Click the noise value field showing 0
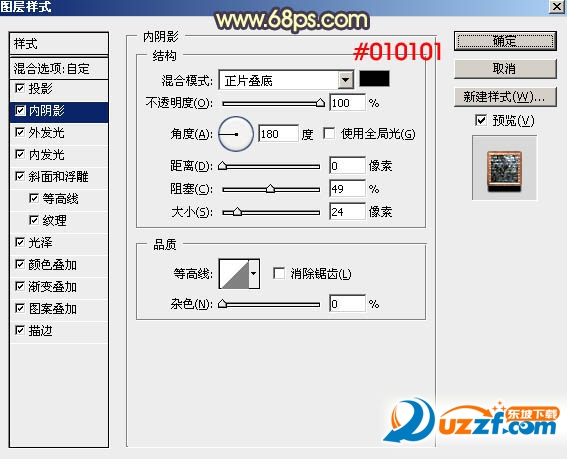567x459 pixels. [348, 303]
